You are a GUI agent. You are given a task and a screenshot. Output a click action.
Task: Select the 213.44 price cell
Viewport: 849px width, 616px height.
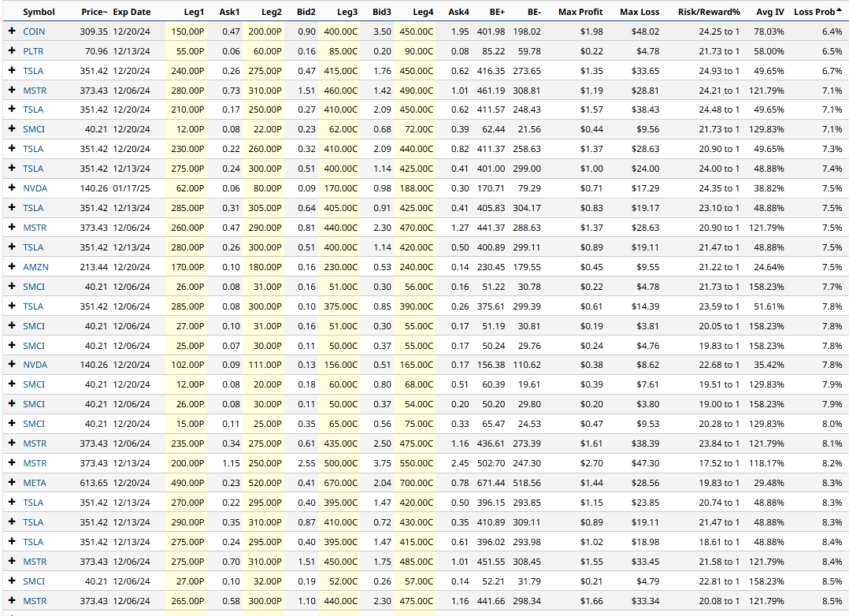(94, 267)
